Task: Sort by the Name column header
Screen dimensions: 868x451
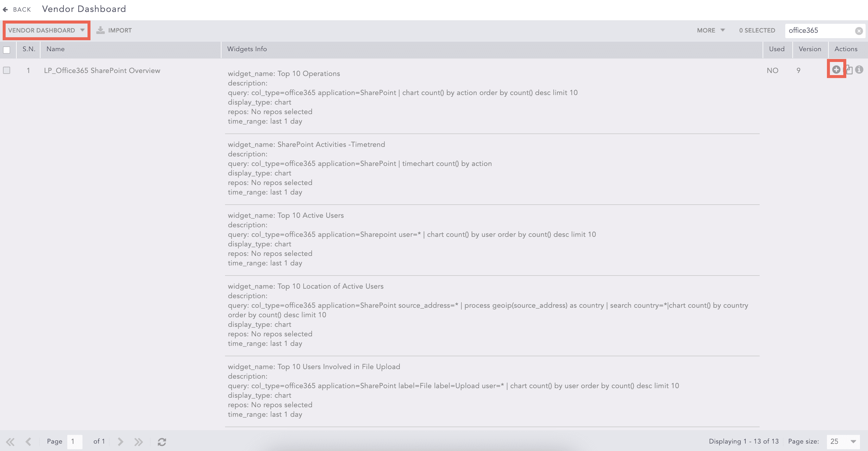Action: [x=56, y=49]
